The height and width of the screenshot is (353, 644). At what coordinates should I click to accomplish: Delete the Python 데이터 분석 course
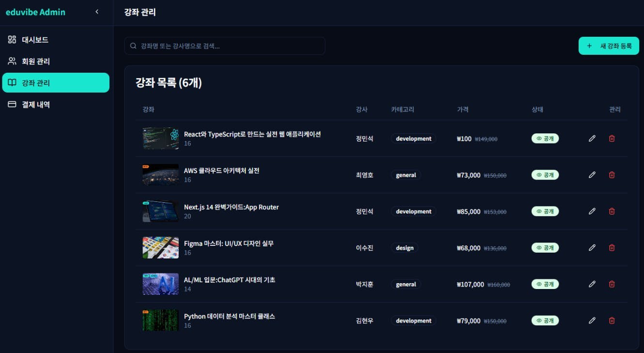click(612, 321)
